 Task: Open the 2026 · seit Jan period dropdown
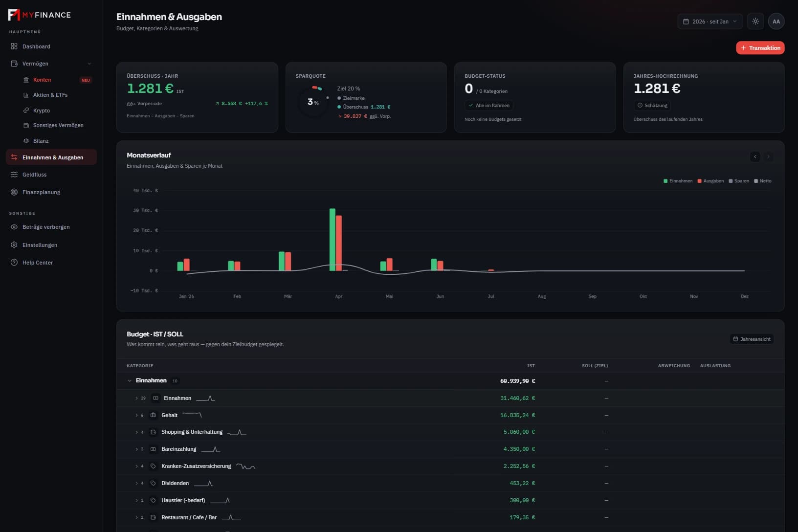pyautogui.click(x=710, y=22)
